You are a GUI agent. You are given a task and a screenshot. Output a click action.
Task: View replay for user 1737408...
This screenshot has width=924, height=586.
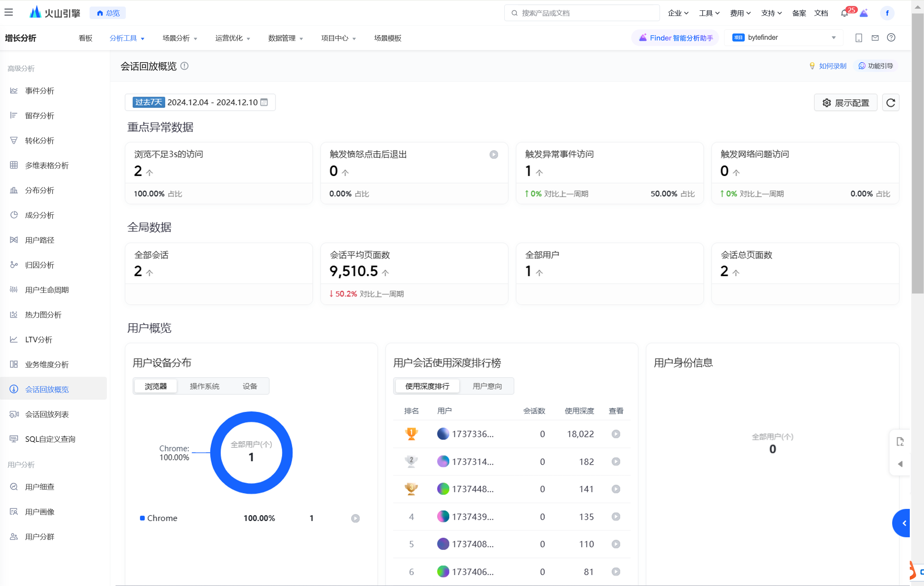[616, 544]
